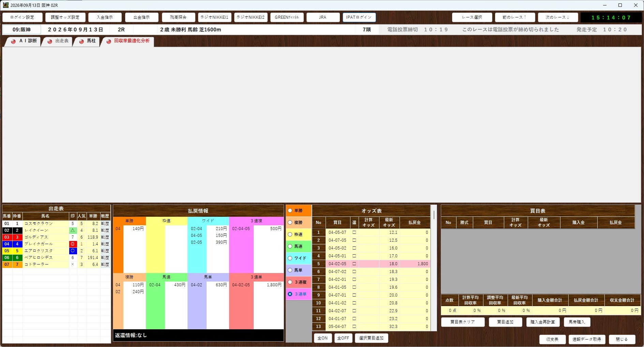Select the ワイド bet type radio button

pyautogui.click(x=290, y=258)
